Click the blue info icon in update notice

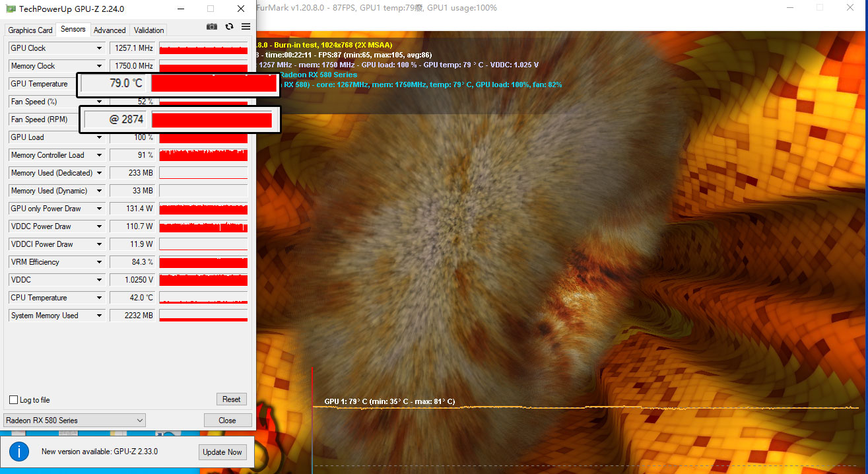[x=20, y=452]
